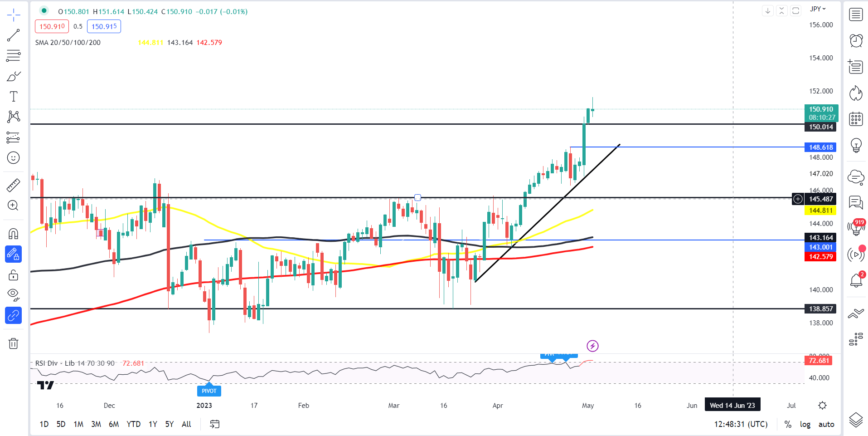
Task: Select the crosshair cursor tool
Action: 14,15
